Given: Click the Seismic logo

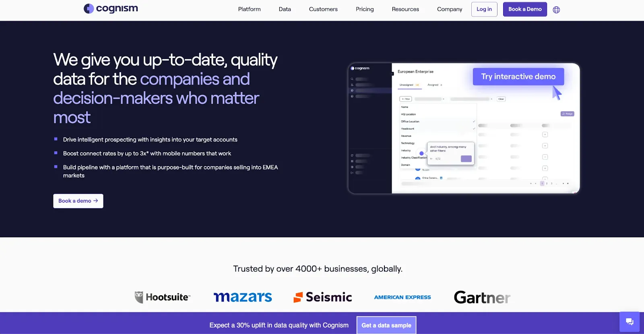Looking at the screenshot, I should point(323,297).
